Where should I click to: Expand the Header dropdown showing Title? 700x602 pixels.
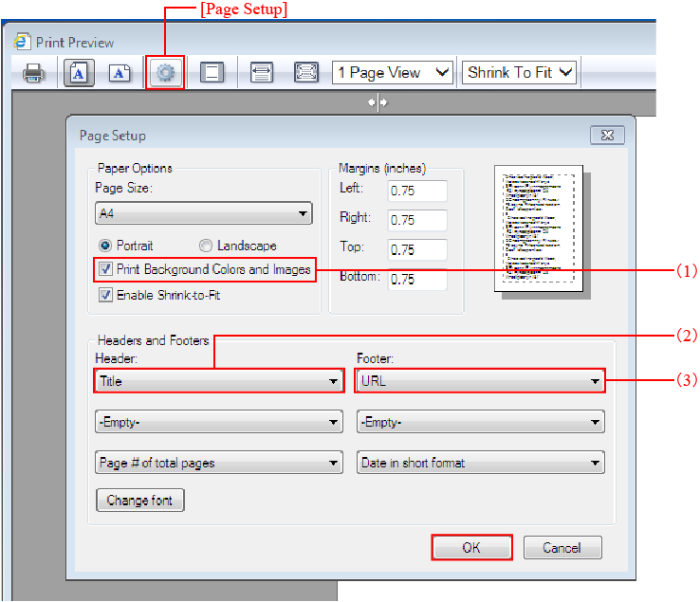(x=218, y=381)
